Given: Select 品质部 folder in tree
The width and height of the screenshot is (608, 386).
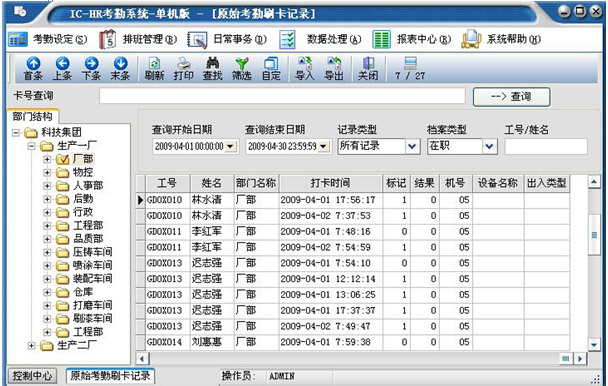Looking at the screenshot, I should (x=79, y=239).
